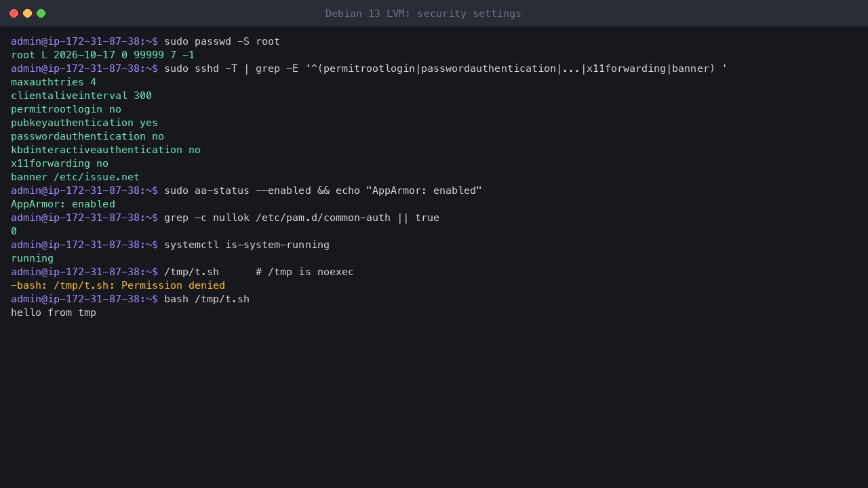Click the 'sudo aa-status --enabled' command
868x488 pixels.
coord(323,190)
